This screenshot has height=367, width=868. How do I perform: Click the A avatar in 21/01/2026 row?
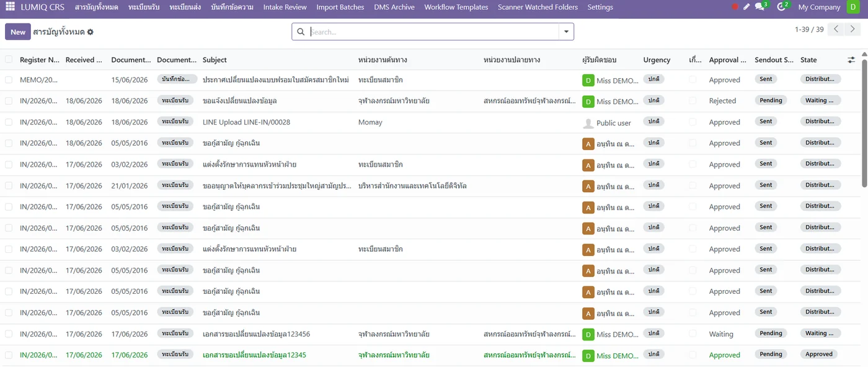(x=588, y=186)
